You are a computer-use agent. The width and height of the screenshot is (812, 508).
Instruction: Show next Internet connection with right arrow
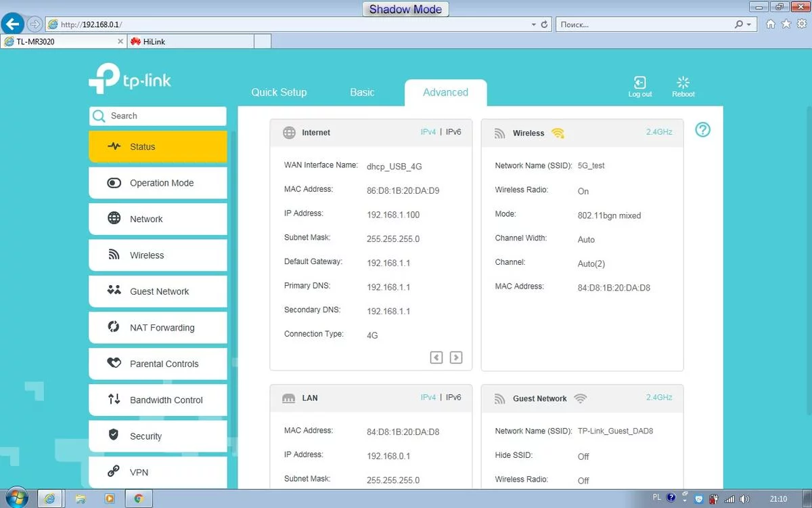coord(456,357)
